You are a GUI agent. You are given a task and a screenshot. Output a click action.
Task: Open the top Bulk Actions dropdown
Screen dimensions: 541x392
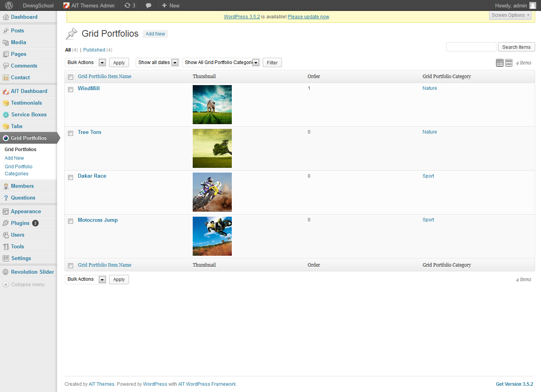[x=86, y=62]
